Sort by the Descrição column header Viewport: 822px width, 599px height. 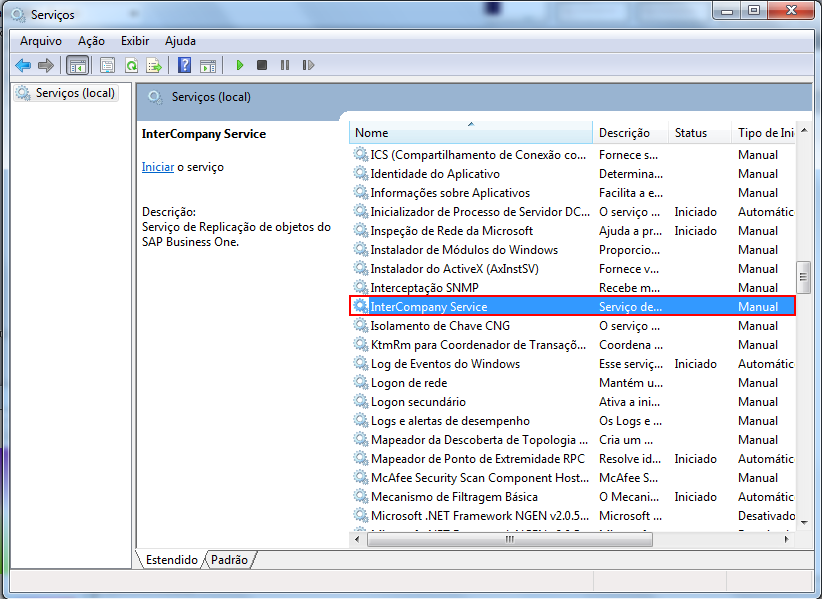[631, 133]
